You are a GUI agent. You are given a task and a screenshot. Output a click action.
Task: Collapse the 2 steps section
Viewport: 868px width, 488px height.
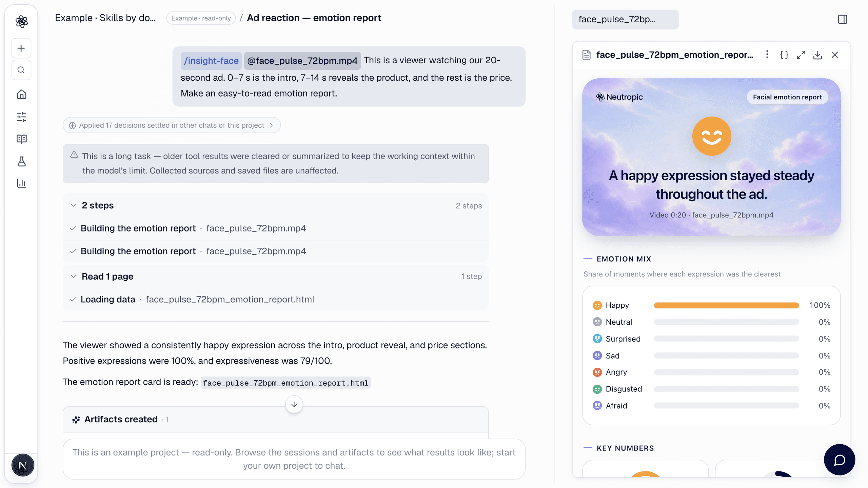pos(73,205)
